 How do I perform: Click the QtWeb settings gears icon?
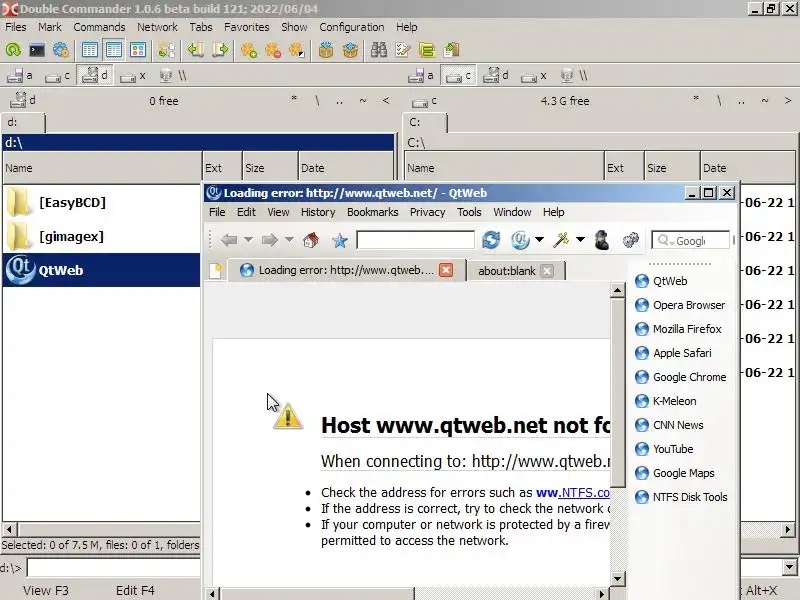(631, 240)
